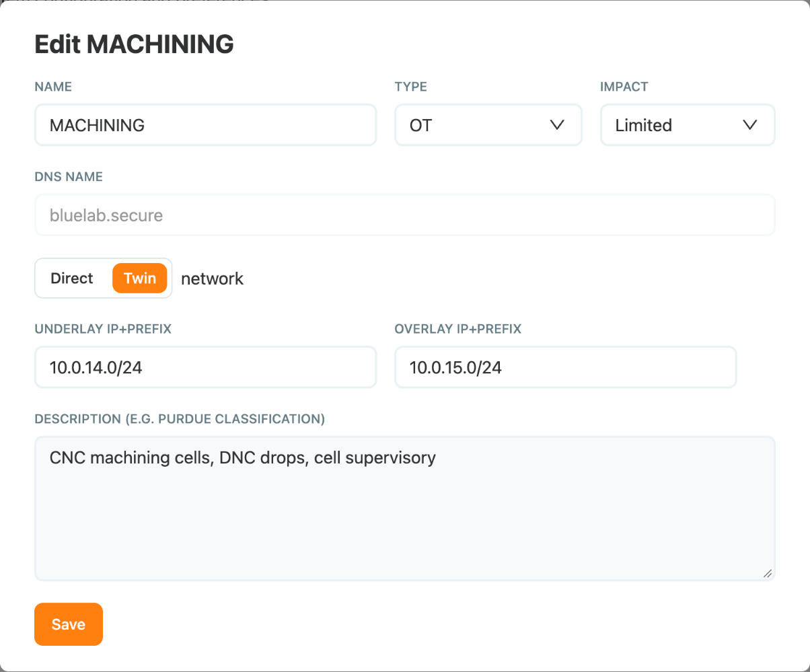Click the UNDERLAY IP+PREFIX label
Screen dimensions: 810x672
pyautogui.click(x=103, y=330)
